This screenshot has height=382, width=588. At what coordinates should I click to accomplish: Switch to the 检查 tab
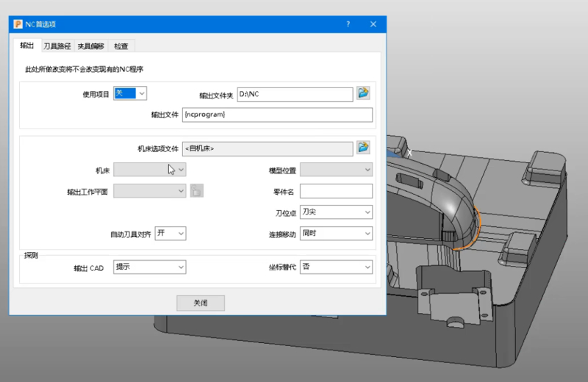coord(121,46)
